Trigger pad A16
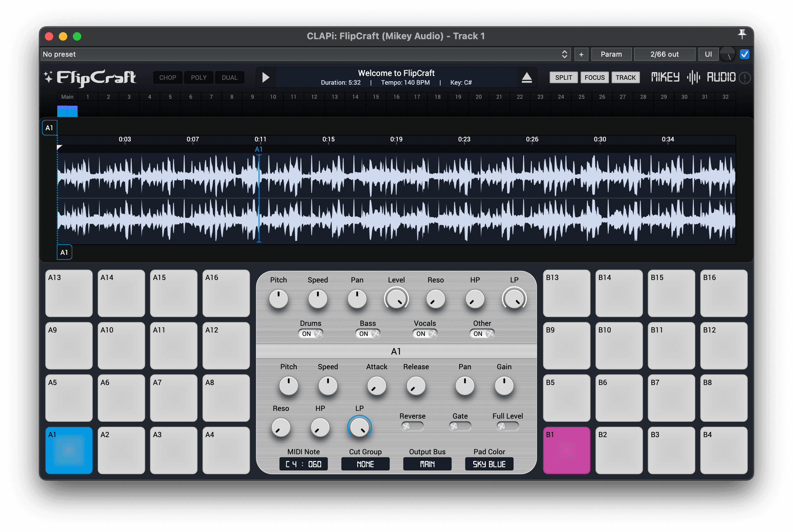 pos(226,293)
